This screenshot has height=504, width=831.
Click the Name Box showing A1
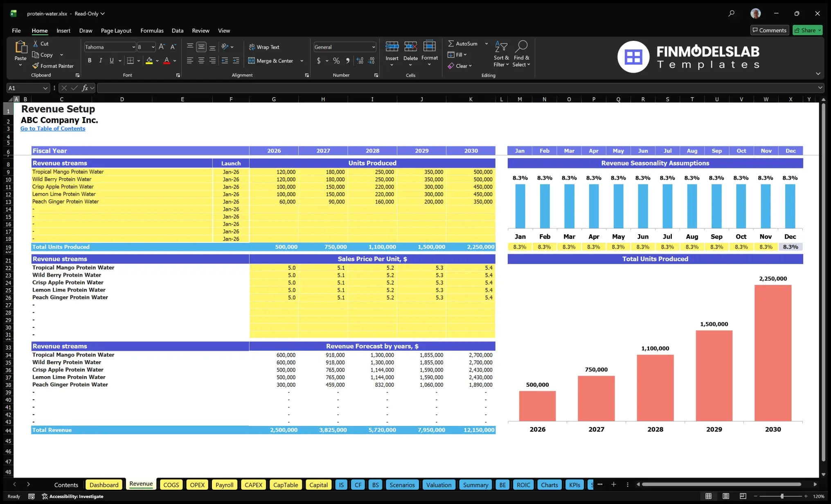(28, 88)
